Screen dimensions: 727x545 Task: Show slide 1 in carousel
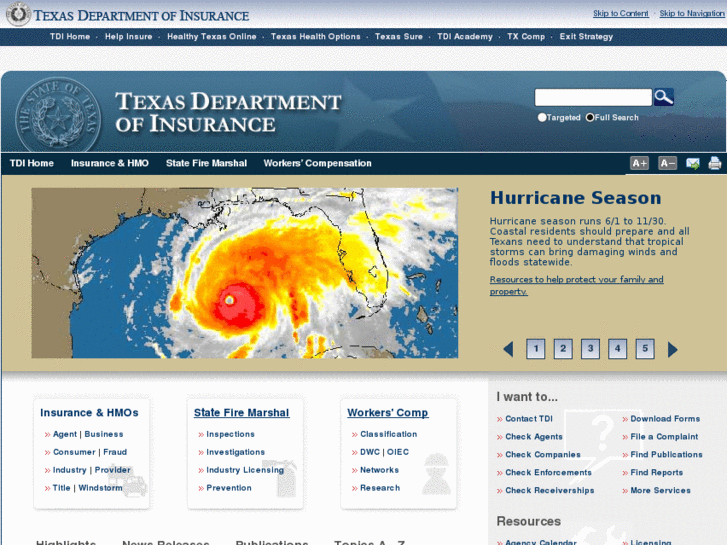[536, 349]
